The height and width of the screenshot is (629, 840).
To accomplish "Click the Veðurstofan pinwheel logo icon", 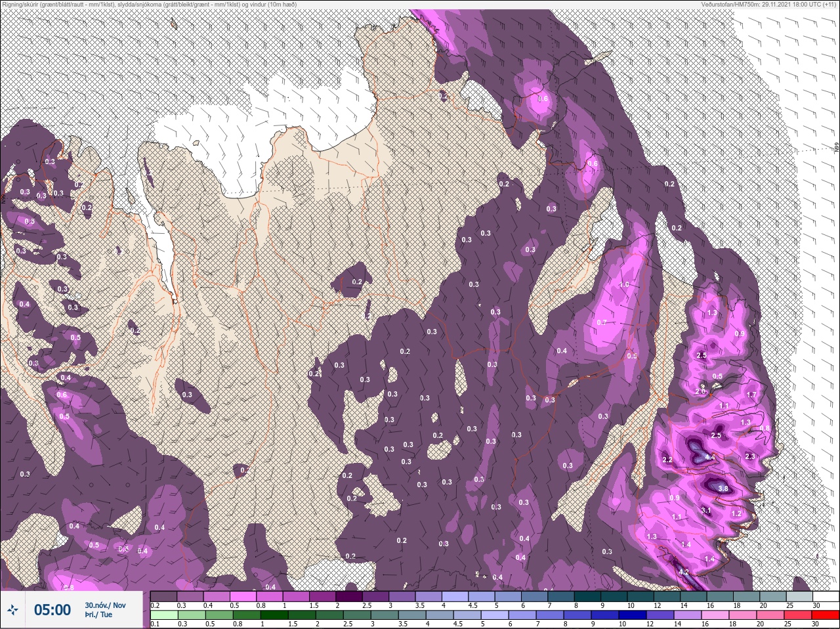I will click(x=12, y=610).
